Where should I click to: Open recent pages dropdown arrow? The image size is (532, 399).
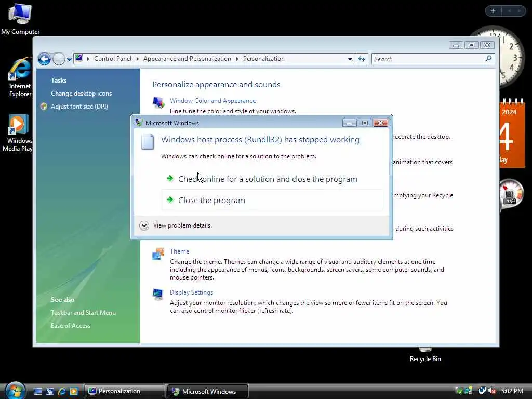(x=69, y=59)
